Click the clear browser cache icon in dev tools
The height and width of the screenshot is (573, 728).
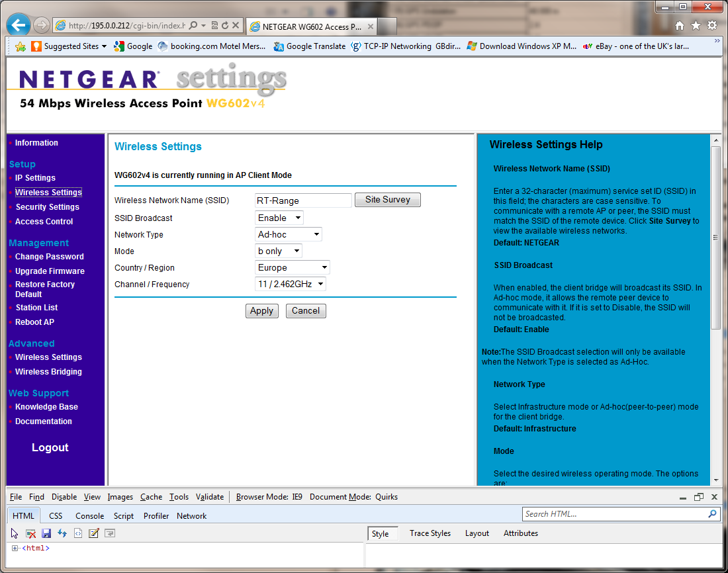[x=30, y=533]
